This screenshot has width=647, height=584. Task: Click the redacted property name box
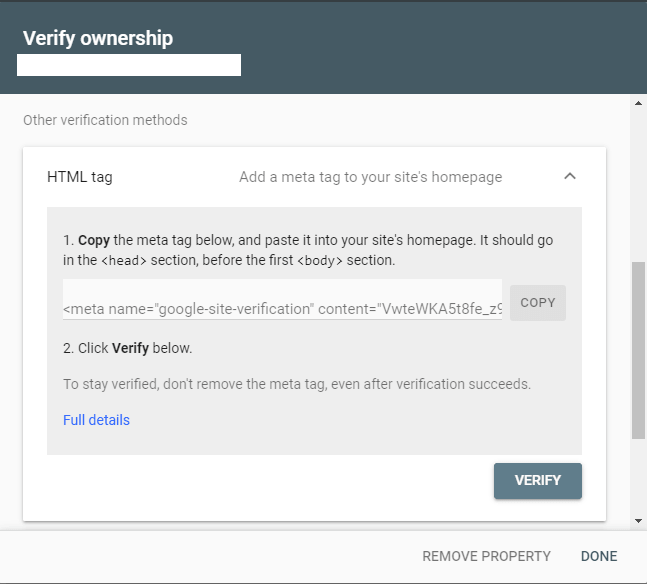[x=129, y=65]
